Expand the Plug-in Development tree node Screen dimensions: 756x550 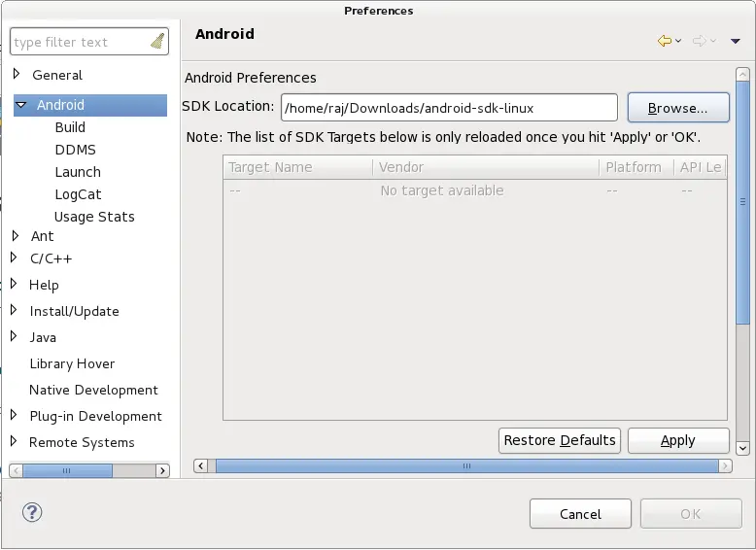(x=14, y=415)
